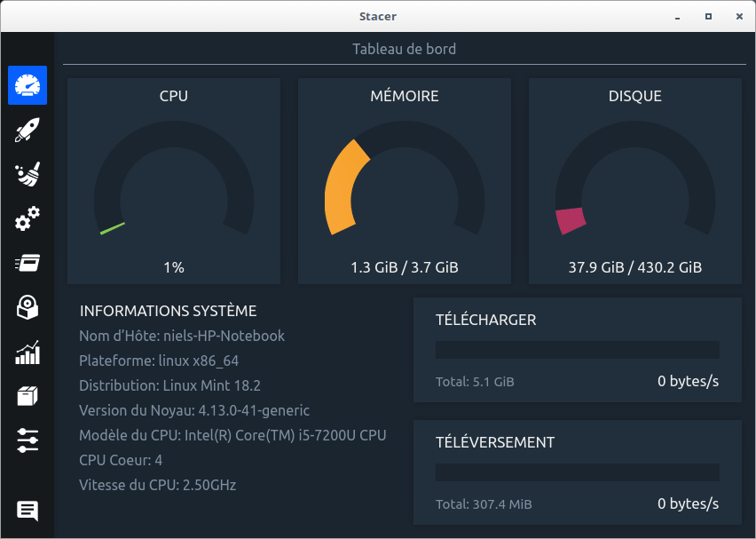Viewport: 756px width, 539px height.
Task: Open Processes via the stacked window icon
Action: (x=28, y=263)
